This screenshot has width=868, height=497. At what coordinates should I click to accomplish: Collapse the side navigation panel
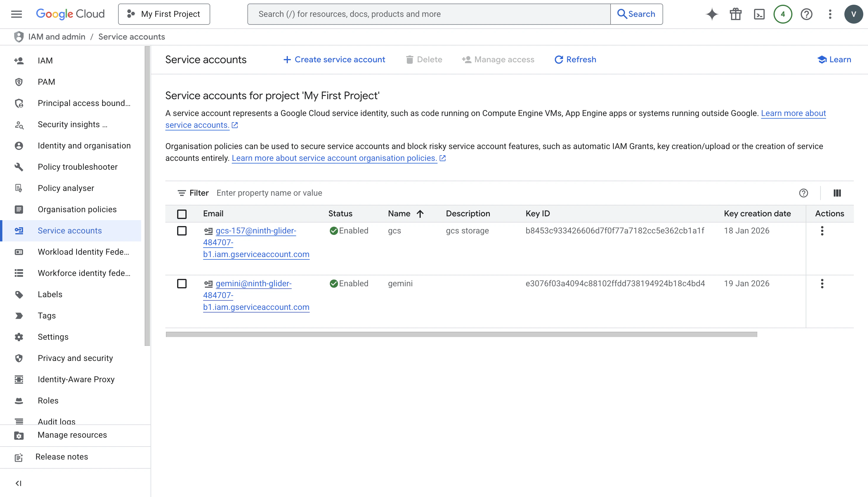(x=18, y=483)
